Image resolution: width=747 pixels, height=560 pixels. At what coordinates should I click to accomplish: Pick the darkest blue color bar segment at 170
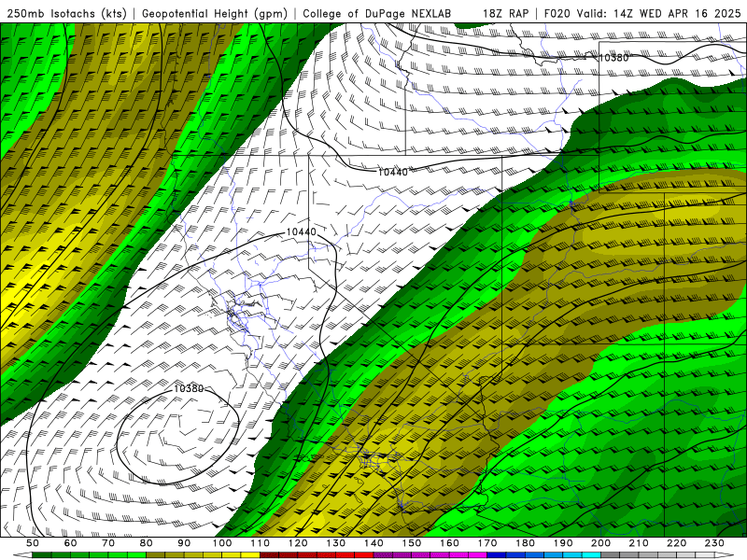(497, 555)
